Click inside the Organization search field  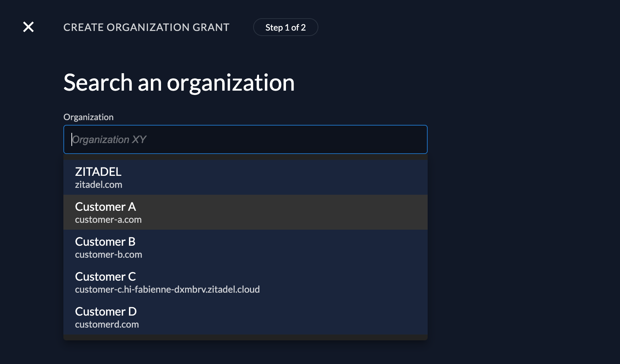click(245, 139)
